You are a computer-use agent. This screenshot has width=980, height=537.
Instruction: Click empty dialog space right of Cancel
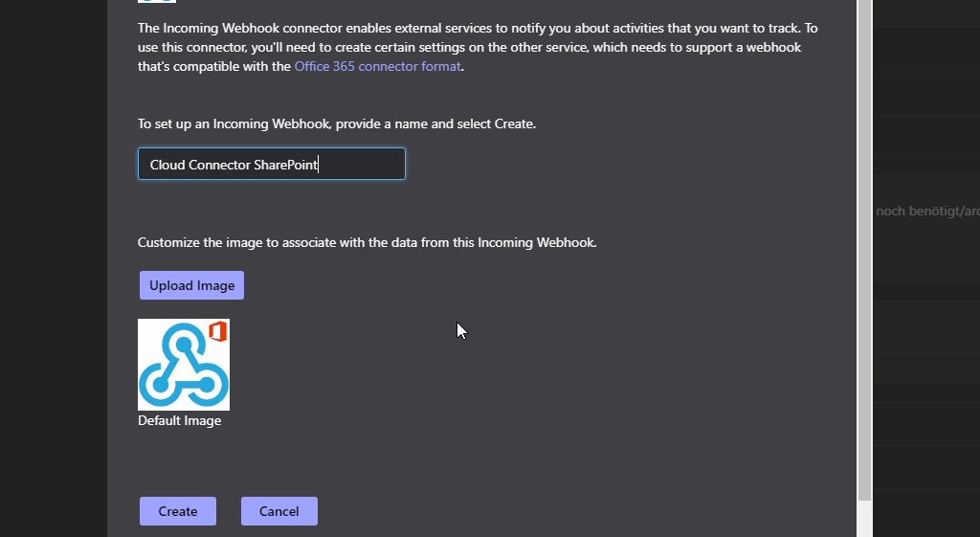click(574, 511)
